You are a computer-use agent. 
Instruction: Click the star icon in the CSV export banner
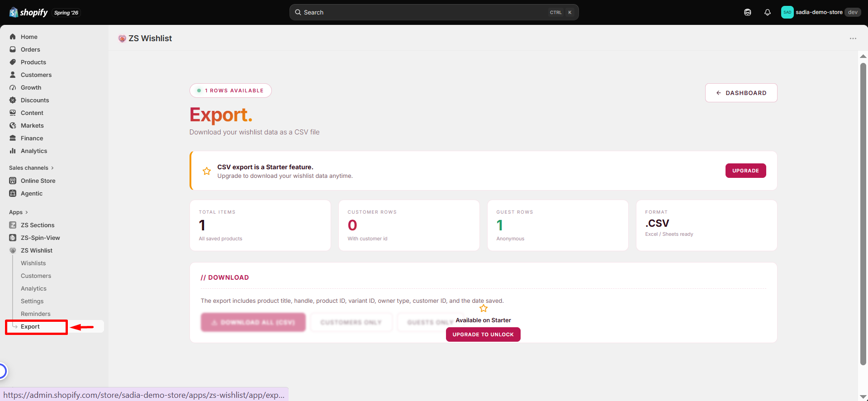tap(207, 171)
